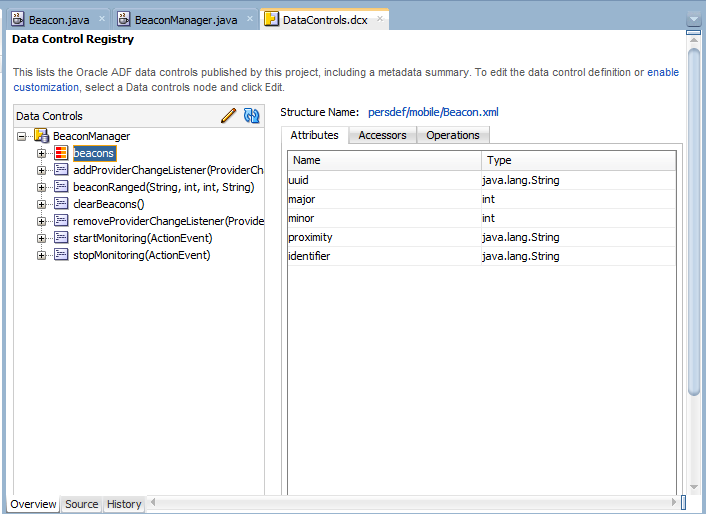Select the beacons tree item
Image resolution: width=706 pixels, height=514 pixels.
pos(94,153)
